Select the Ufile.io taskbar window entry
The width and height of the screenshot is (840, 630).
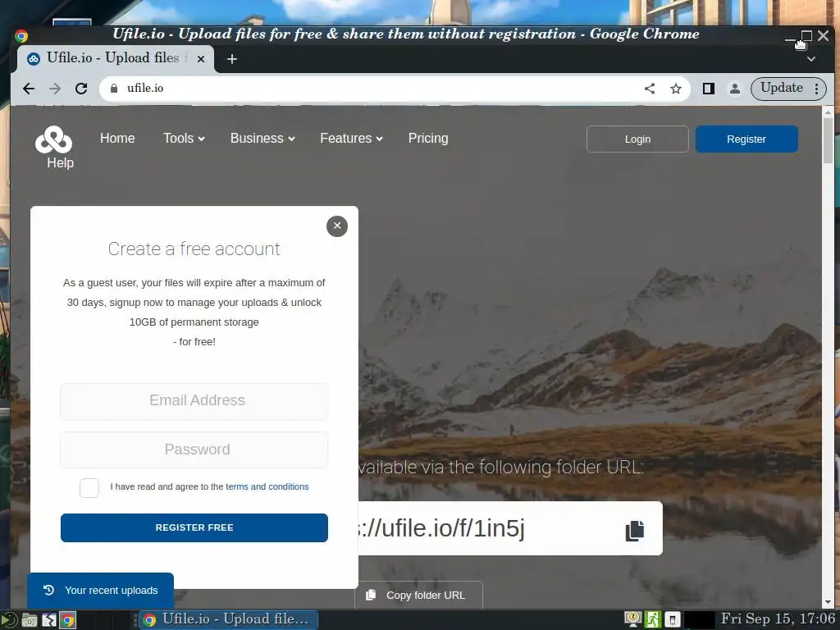(x=229, y=620)
